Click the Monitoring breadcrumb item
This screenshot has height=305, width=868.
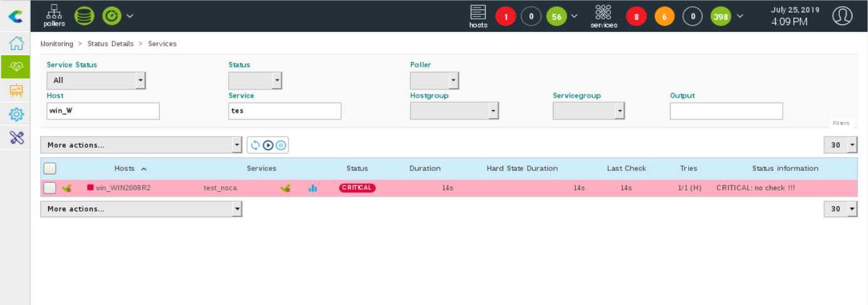click(x=56, y=44)
